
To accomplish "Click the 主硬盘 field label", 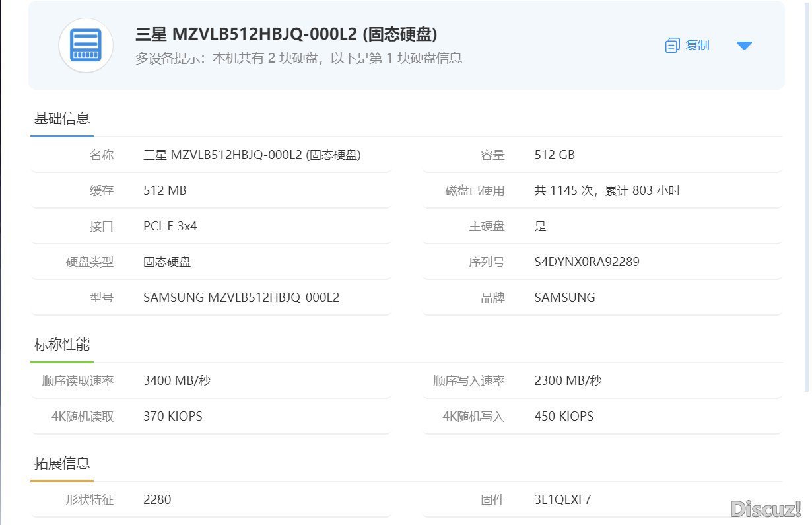I will click(x=487, y=227).
